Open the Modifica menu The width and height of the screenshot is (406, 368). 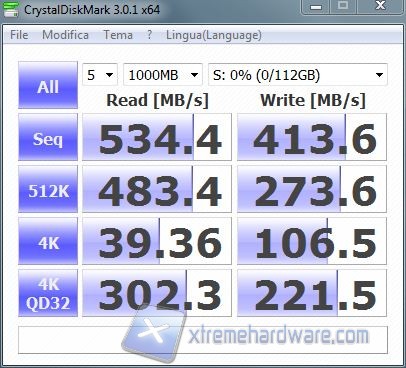65,35
